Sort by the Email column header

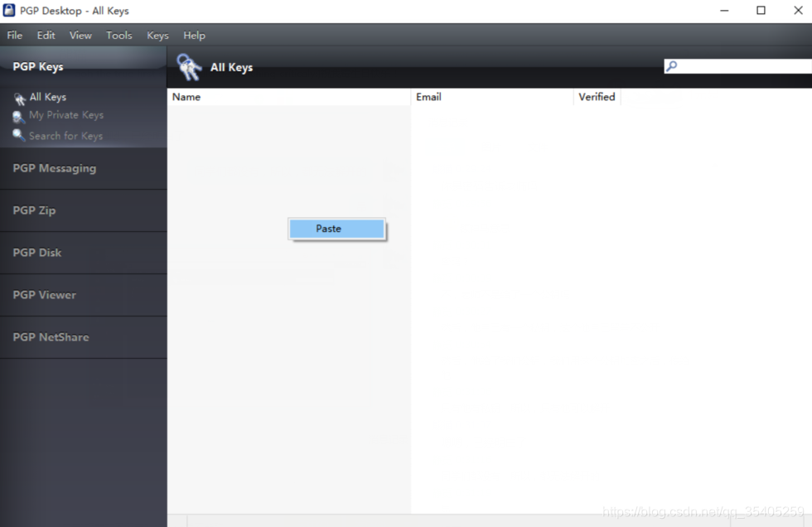[x=492, y=97]
